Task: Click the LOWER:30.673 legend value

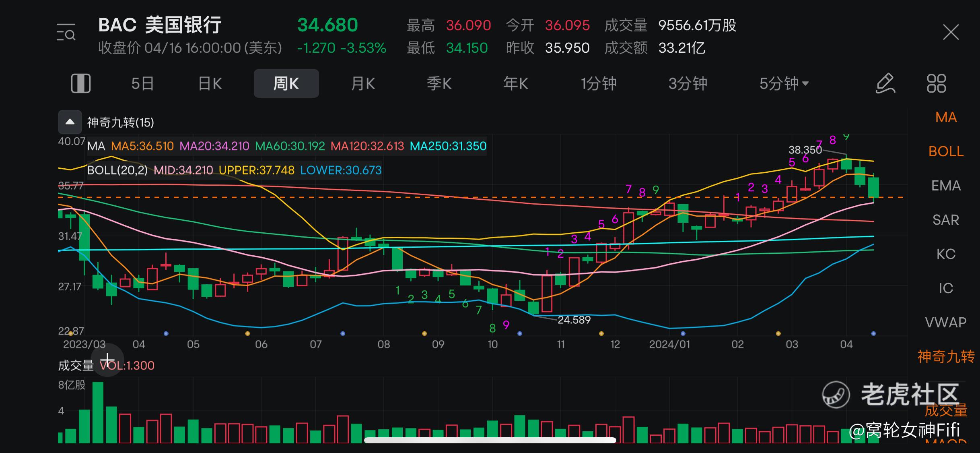Action: [341, 170]
